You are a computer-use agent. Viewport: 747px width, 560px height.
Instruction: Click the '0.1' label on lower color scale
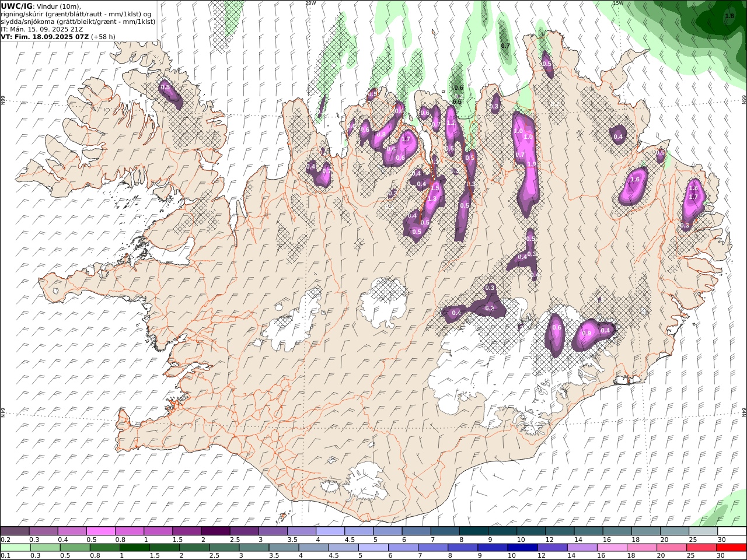click(x=5, y=555)
